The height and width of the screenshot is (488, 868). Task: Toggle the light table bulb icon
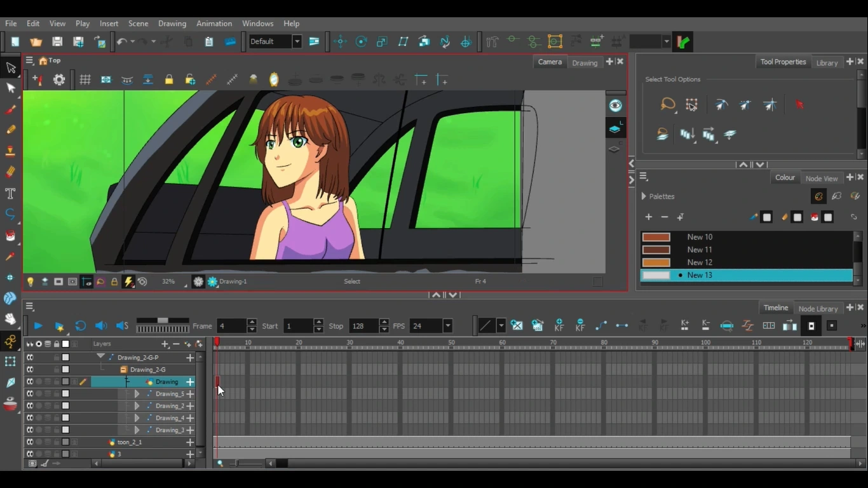[x=30, y=281]
